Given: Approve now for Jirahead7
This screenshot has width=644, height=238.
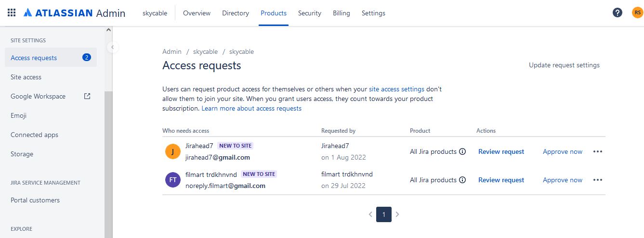Looking at the screenshot, I should tap(563, 151).
